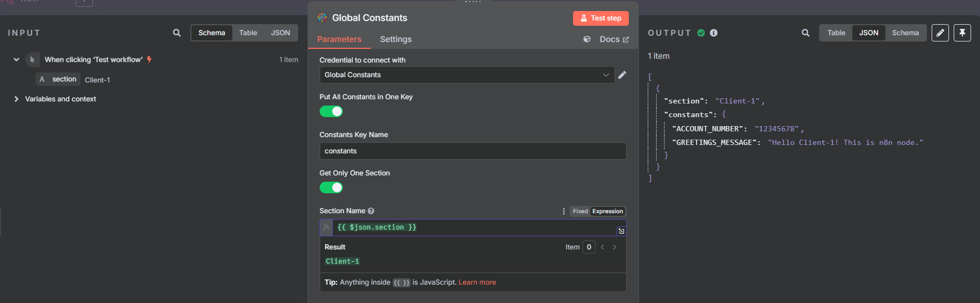
Task: Open the credential dropdown Global Constants
Action: [467, 75]
